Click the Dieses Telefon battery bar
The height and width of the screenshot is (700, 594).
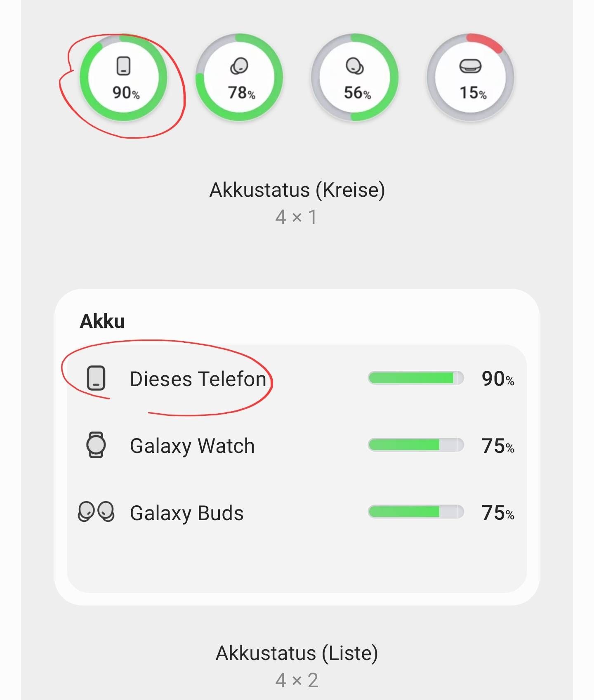pos(416,378)
